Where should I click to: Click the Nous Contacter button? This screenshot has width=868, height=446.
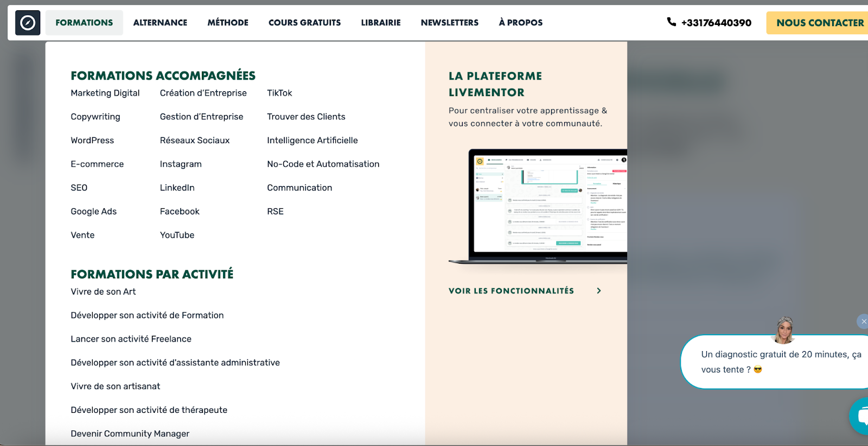[818, 23]
